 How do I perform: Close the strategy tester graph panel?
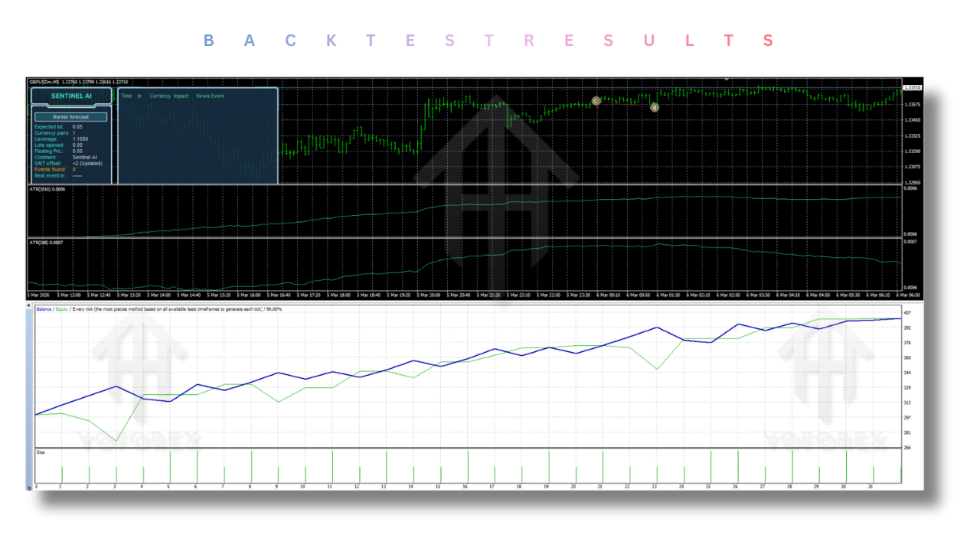coord(29,305)
